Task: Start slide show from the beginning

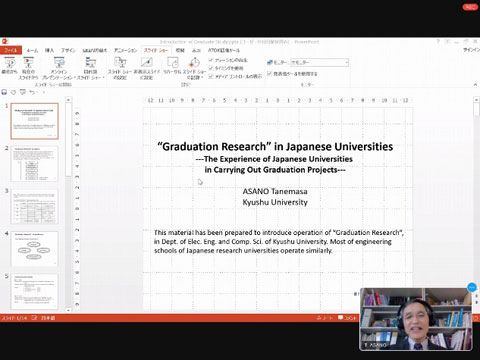Action: [x=9, y=66]
